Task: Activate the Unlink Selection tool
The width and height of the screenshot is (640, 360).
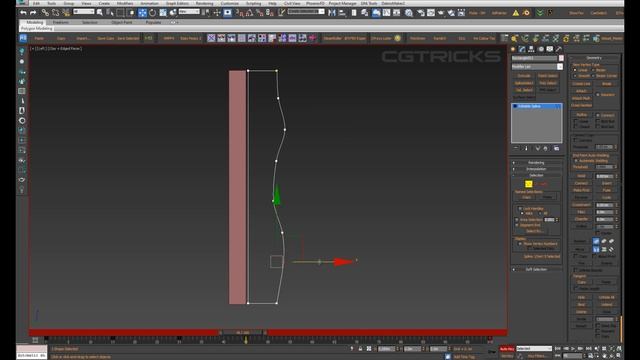Action: click(55, 13)
